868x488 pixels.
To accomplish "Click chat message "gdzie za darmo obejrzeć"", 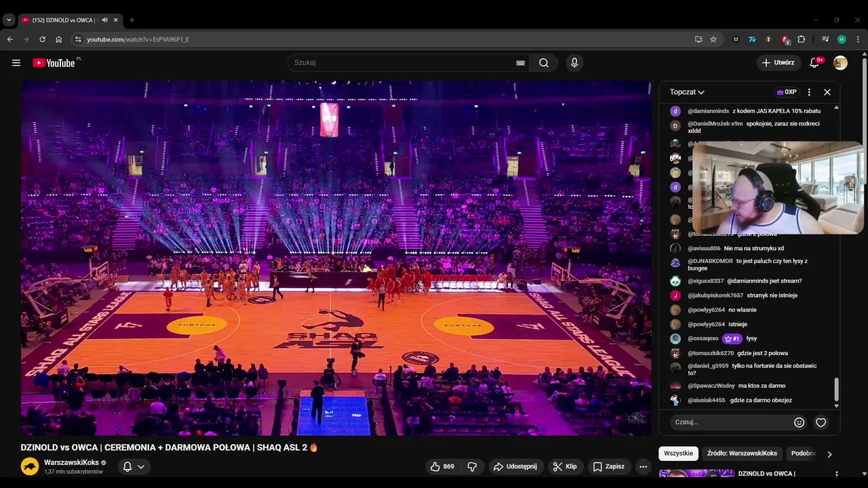I will click(761, 401).
